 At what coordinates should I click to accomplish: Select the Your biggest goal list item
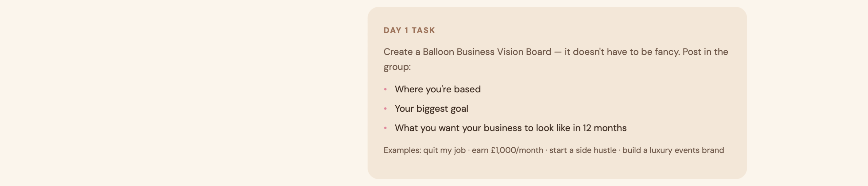(x=431, y=109)
